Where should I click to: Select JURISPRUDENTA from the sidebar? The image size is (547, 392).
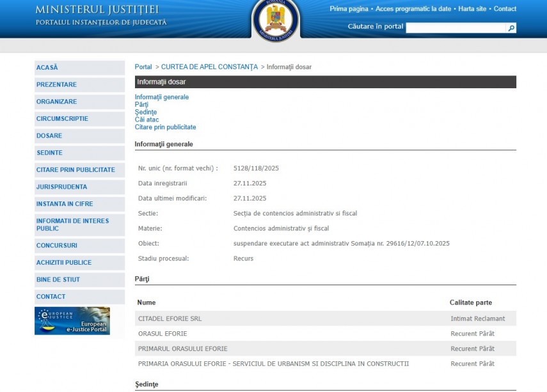click(x=61, y=187)
